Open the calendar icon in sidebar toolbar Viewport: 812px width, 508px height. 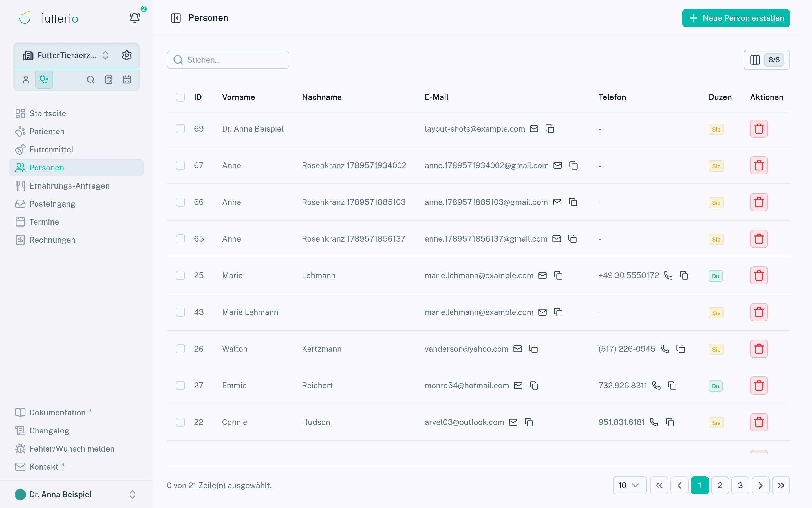(127, 80)
